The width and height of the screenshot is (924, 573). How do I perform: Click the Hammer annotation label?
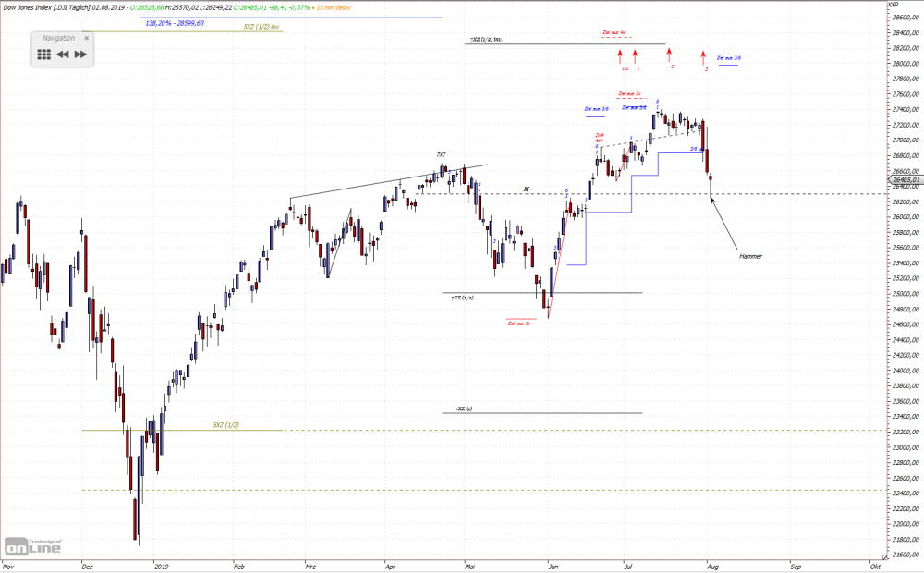pyautogui.click(x=750, y=256)
